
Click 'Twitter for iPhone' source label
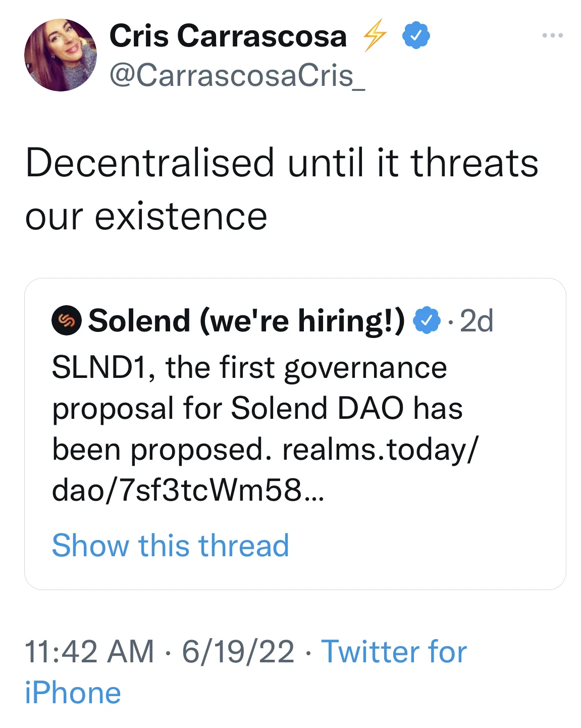point(395,652)
